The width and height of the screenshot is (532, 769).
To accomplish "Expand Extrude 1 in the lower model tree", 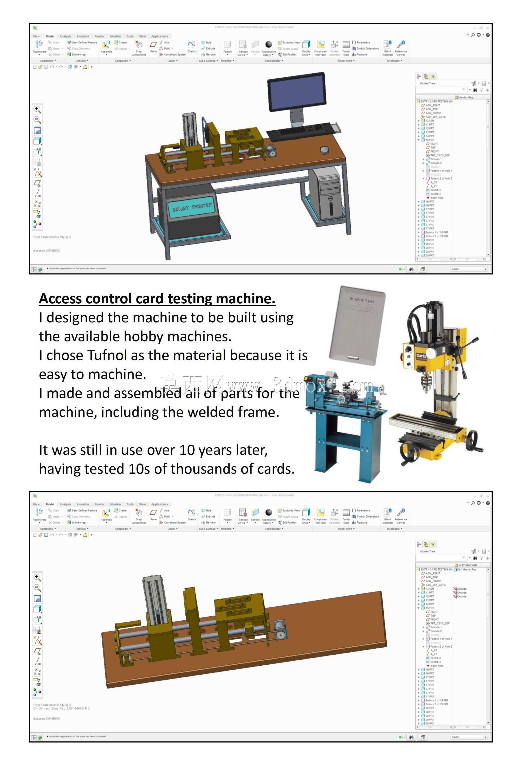I will point(423,627).
